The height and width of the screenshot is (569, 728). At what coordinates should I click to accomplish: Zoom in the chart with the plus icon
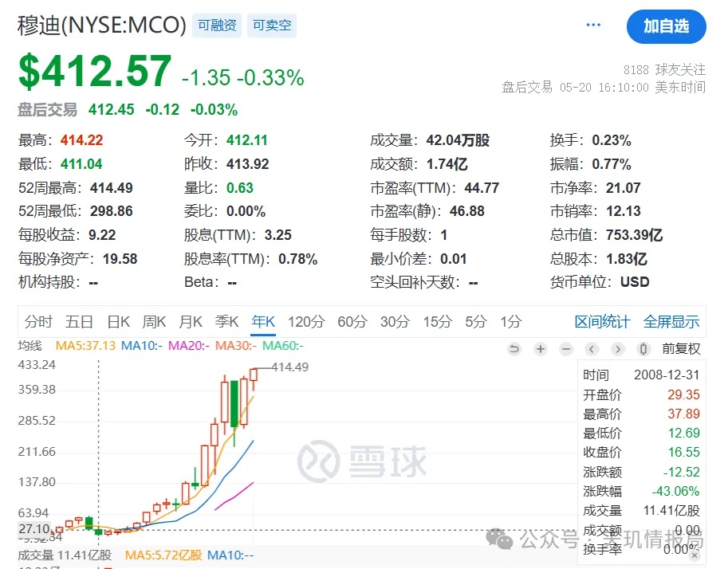point(541,348)
